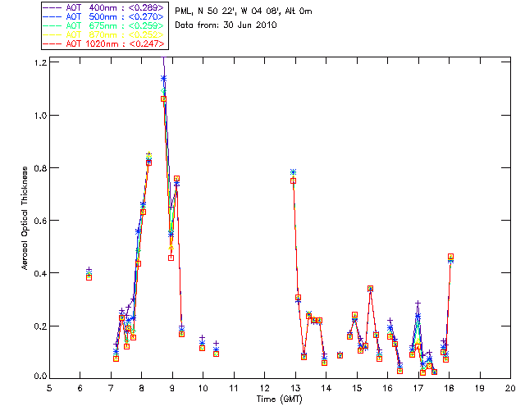Click x-axis tick label 9
This screenshot has width=525, height=420.
tap(172, 388)
